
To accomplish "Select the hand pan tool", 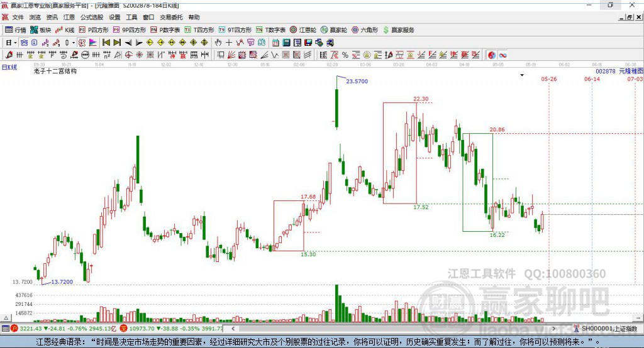I will tap(218, 43).
